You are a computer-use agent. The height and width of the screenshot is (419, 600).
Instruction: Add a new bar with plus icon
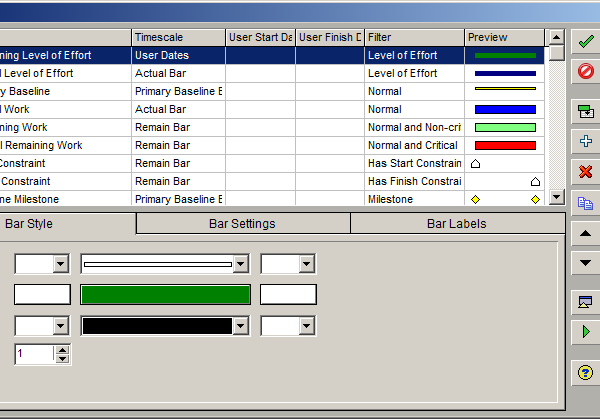pyautogui.click(x=585, y=141)
